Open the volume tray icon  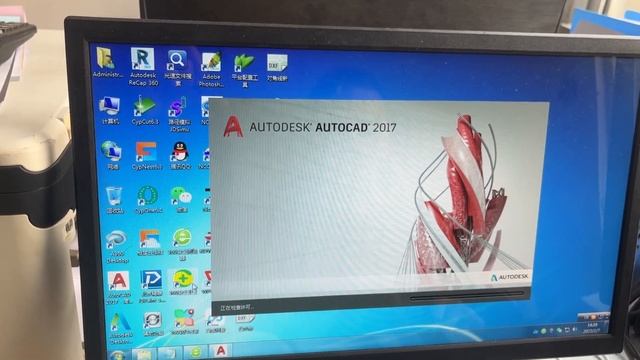click(574, 329)
